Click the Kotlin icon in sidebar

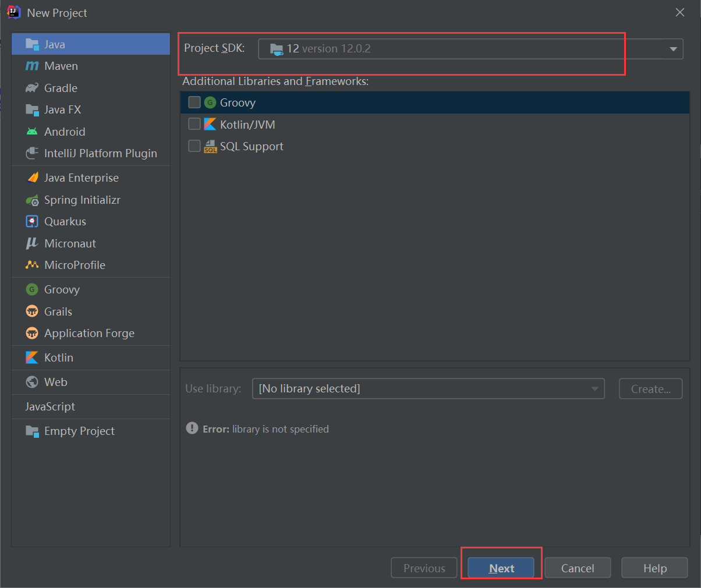(x=32, y=357)
